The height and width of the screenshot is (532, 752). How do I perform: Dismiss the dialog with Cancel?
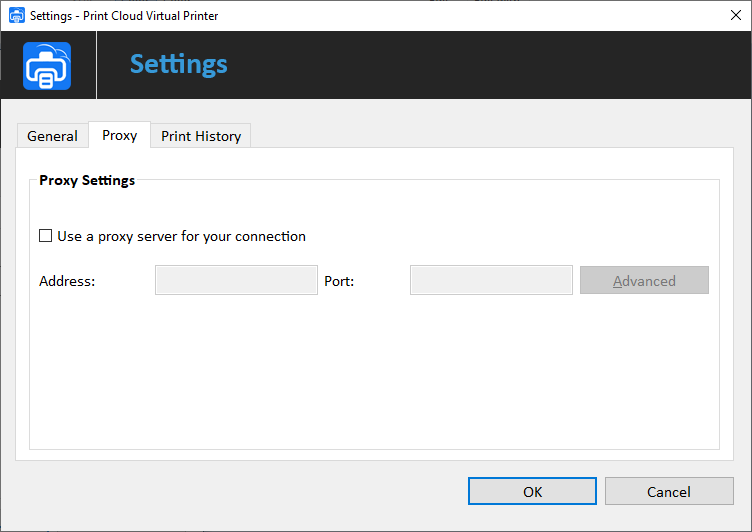pos(668,491)
